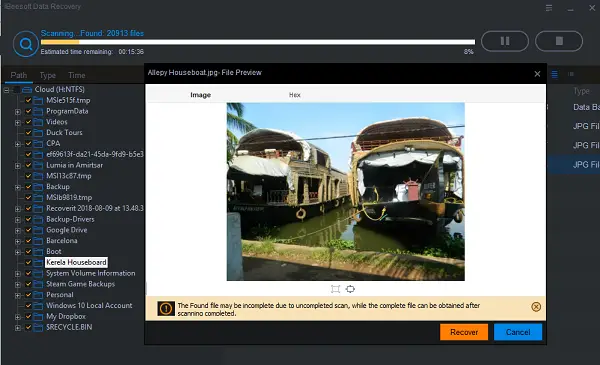Click the warning exclamation icon
600x365 pixels.
click(x=166, y=308)
